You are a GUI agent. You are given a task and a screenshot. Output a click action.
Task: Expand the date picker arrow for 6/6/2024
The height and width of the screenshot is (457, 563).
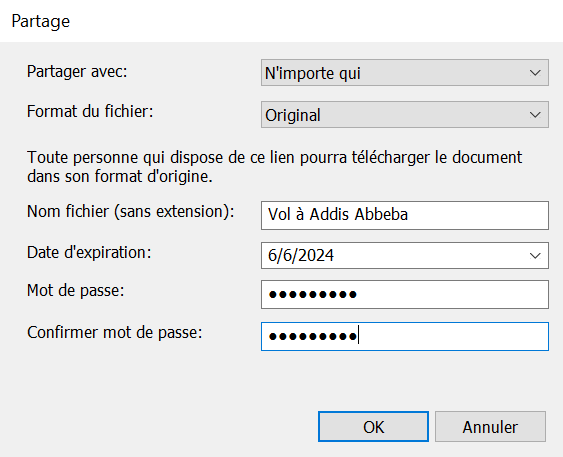point(535,256)
